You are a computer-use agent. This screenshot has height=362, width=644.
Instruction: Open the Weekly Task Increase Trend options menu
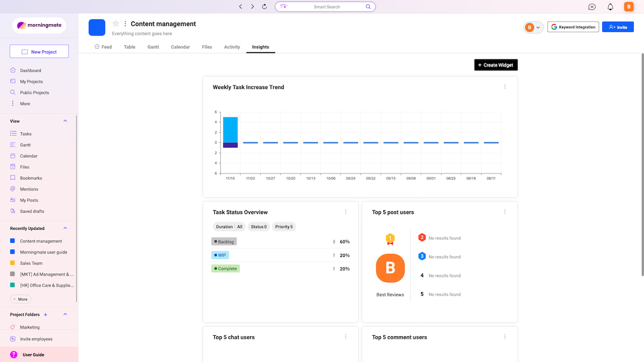click(x=505, y=86)
